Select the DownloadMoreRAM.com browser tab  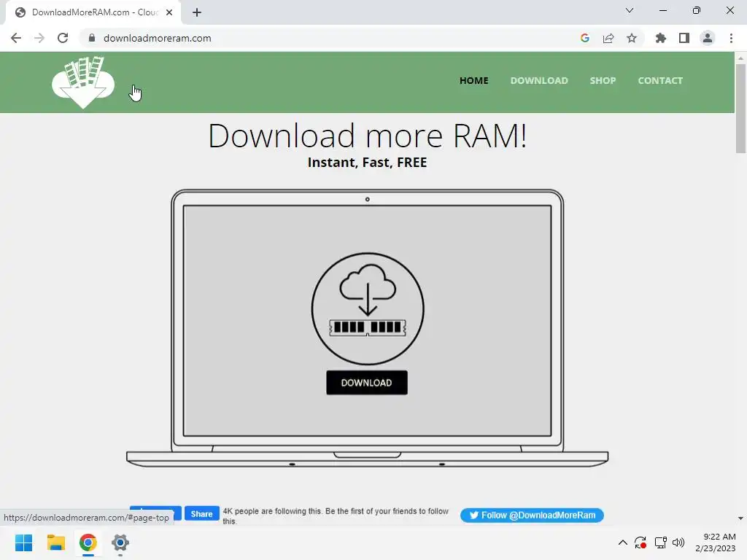pos(93,12)
